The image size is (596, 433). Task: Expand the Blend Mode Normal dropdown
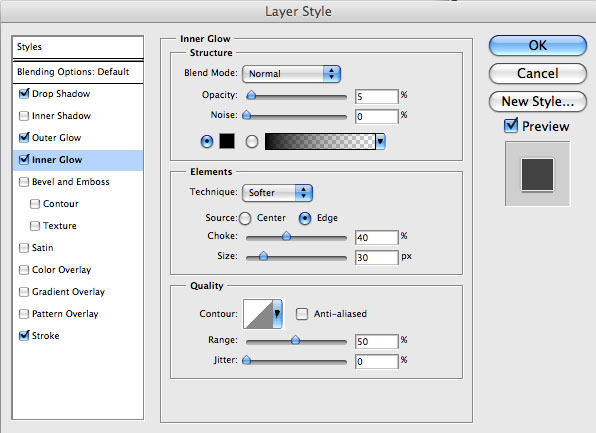tap(292, 74)
